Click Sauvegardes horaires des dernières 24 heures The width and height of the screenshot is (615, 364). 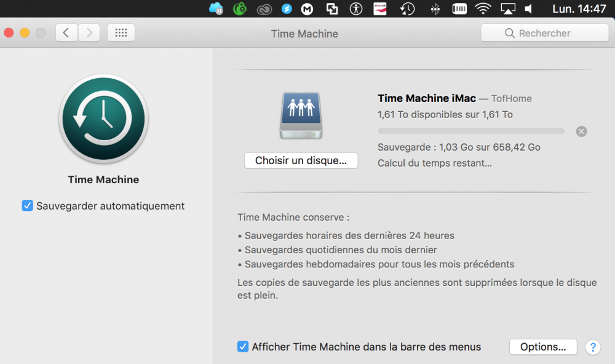[x=349, y=235]
